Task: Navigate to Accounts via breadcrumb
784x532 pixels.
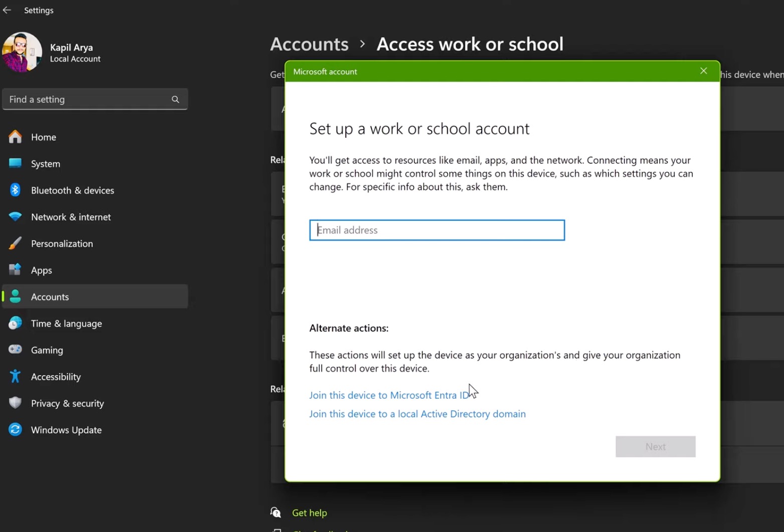Action: 309,44
